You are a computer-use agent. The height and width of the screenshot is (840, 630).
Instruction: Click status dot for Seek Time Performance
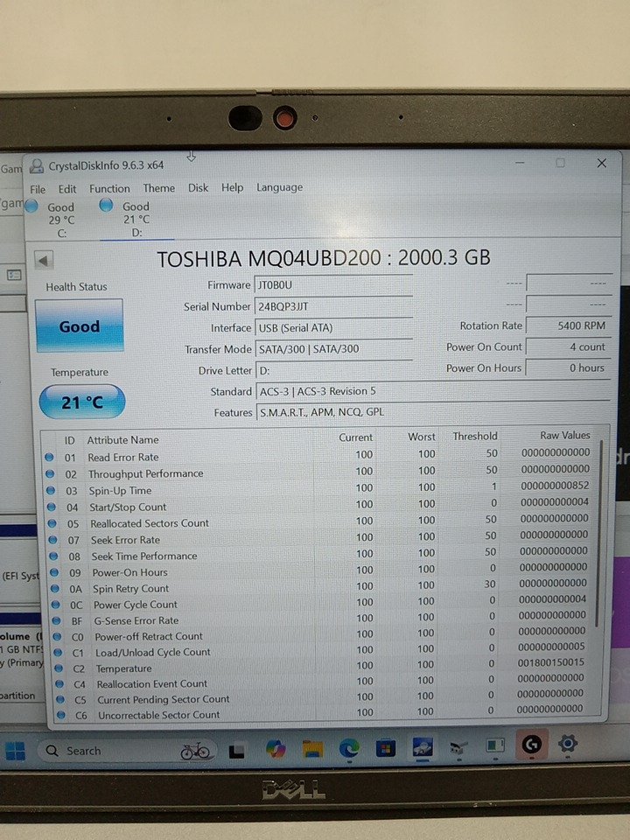click(53, 556)
